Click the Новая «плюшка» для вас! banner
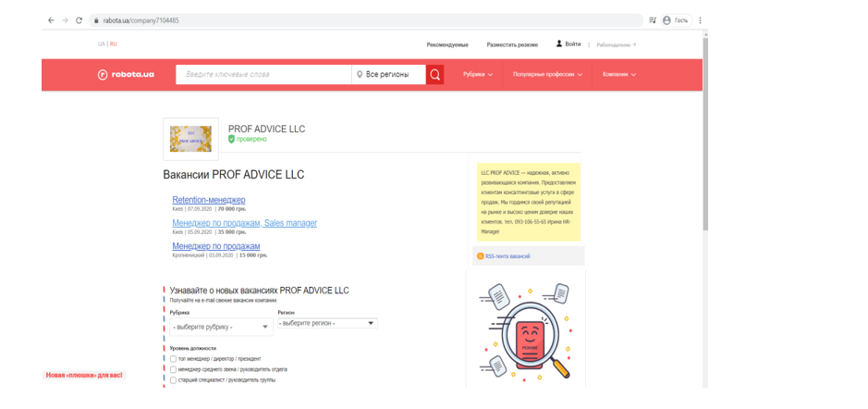This screenshot has height=409, width=868. pos(84,375)
